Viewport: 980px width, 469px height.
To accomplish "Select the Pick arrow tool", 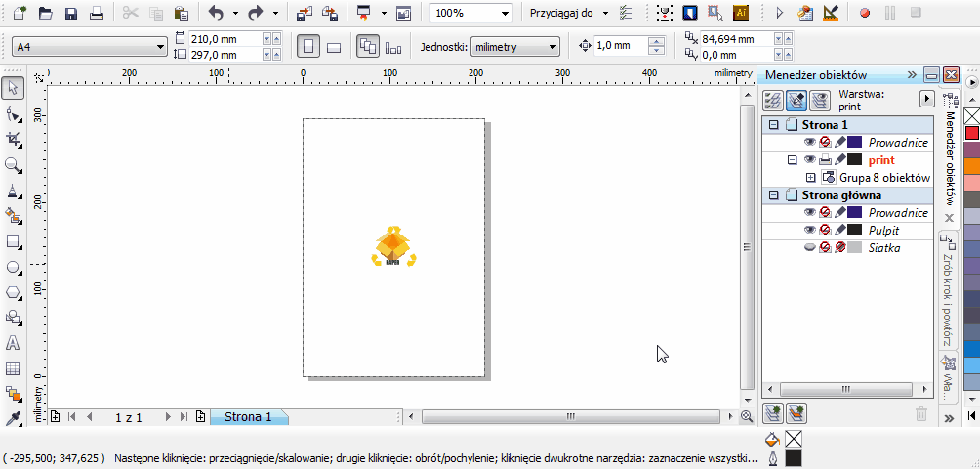I will (13, 89).
